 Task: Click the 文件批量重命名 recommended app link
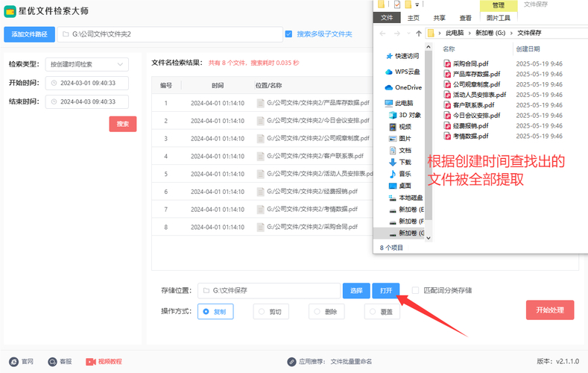pyautogui.click(x=351, y=361)
